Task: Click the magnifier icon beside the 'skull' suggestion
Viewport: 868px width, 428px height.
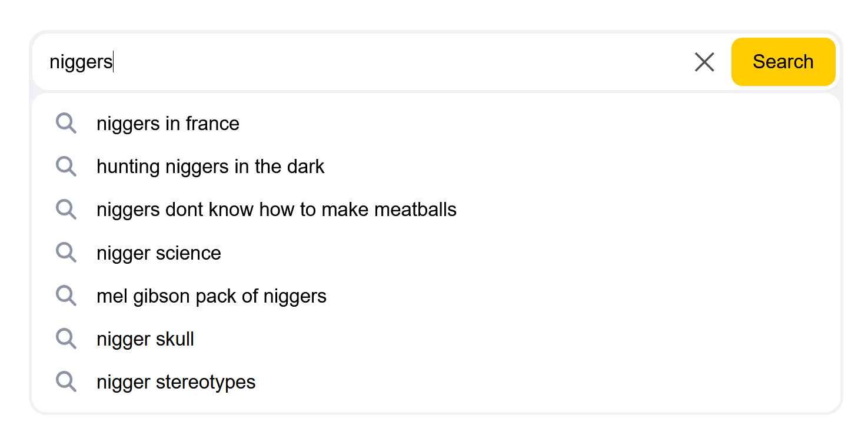Action: click(66, 339)
